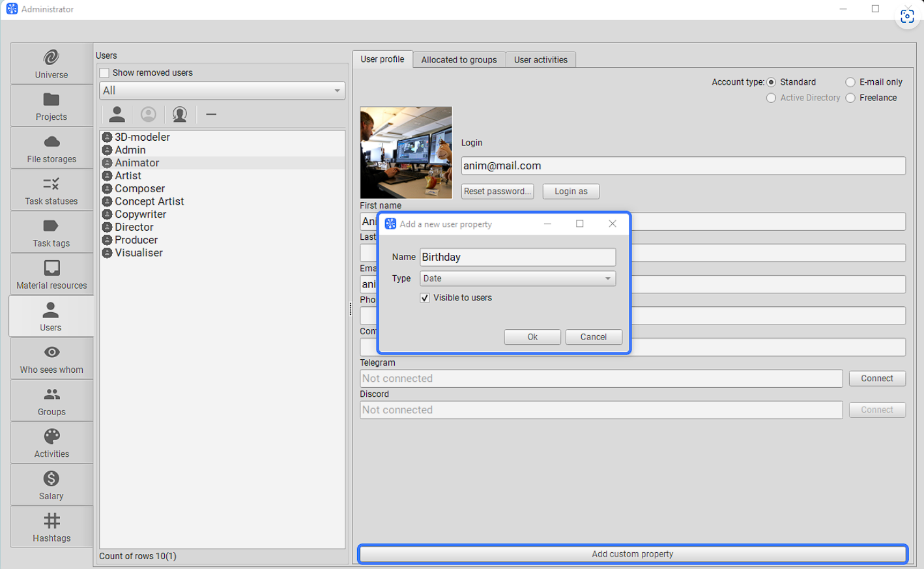Select Active Directory account type

coord(771,98)
